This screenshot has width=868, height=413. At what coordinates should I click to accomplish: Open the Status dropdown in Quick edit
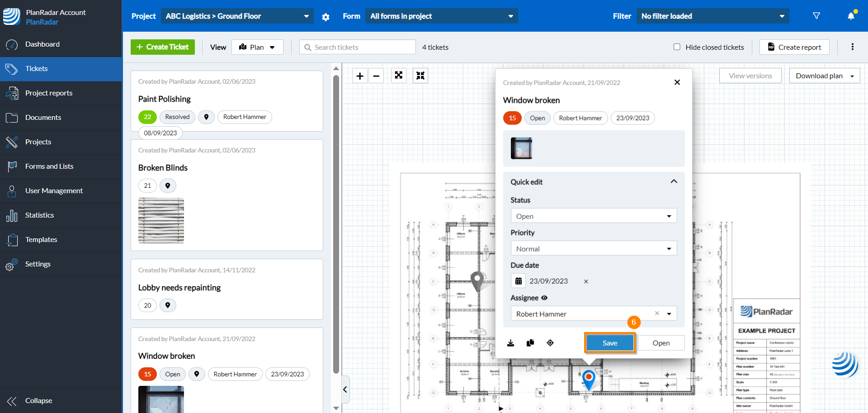(x=594, y=216)
